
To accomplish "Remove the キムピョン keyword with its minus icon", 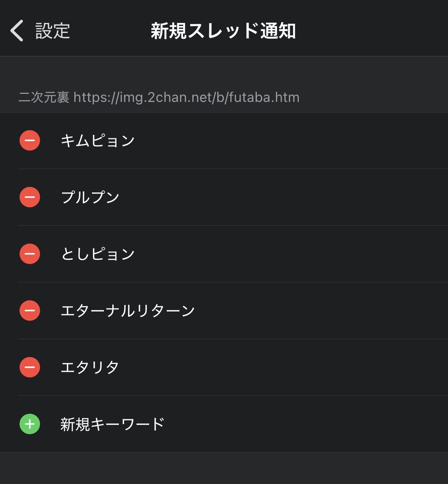I will click(30, 141).
